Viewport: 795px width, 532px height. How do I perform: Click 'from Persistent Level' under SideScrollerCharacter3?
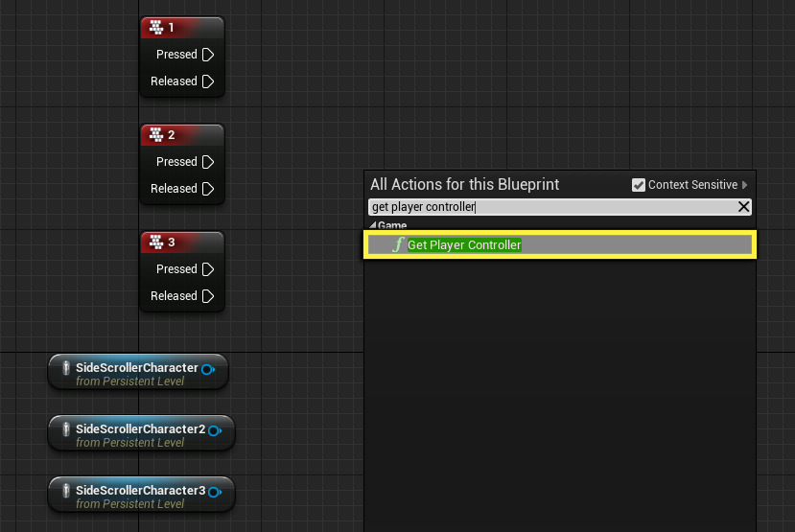[129, 504]
